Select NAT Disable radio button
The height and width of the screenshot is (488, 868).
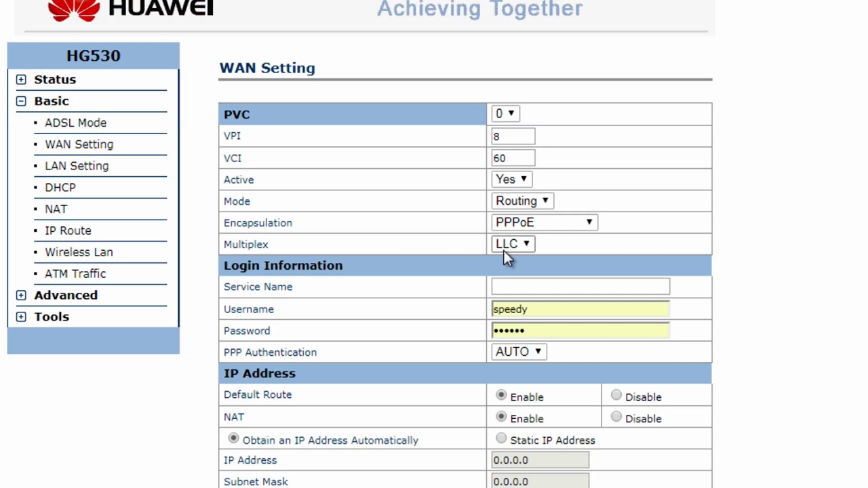click(x=616, y=417)
